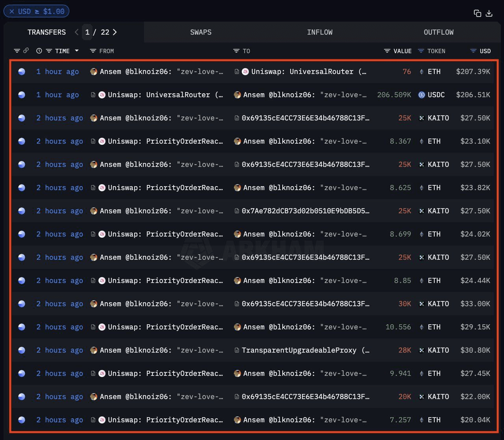Click the value 8.85 in the ETH row
The width and height of the screenshot is (504, 440).
(402, 281)
